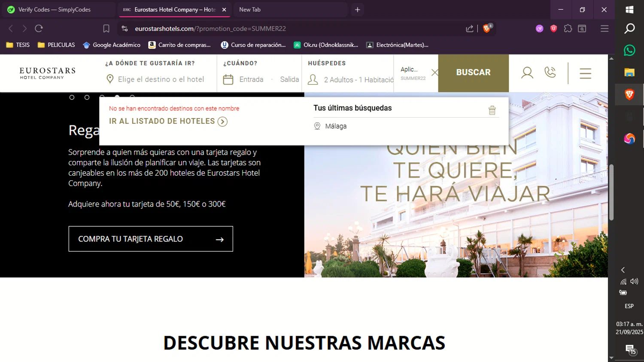Select Málaga from recent searches
644x362 pixels.
[335, 126]
